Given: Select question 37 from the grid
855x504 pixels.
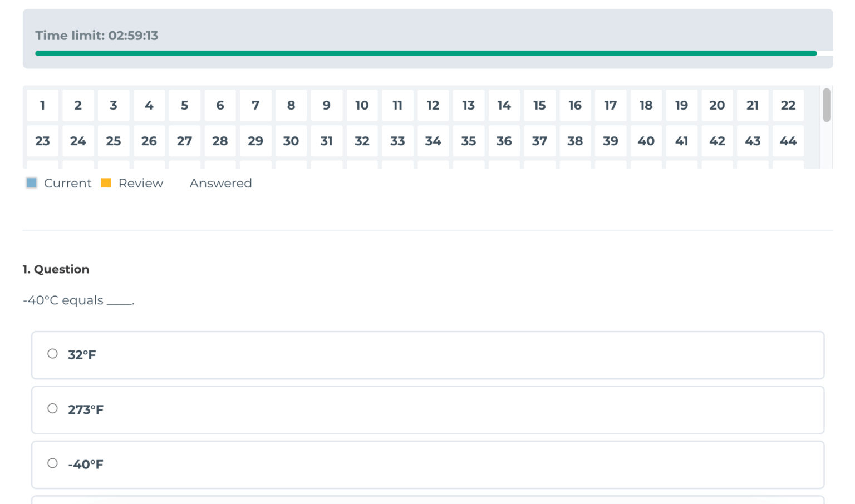Looking at the screenshot, I should (539, 141).
